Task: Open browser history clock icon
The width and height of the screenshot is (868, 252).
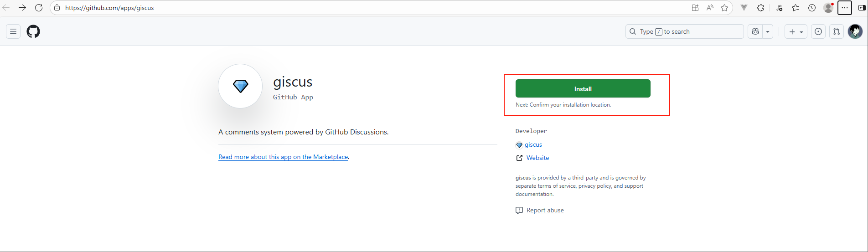Action: tap(812, 8)
